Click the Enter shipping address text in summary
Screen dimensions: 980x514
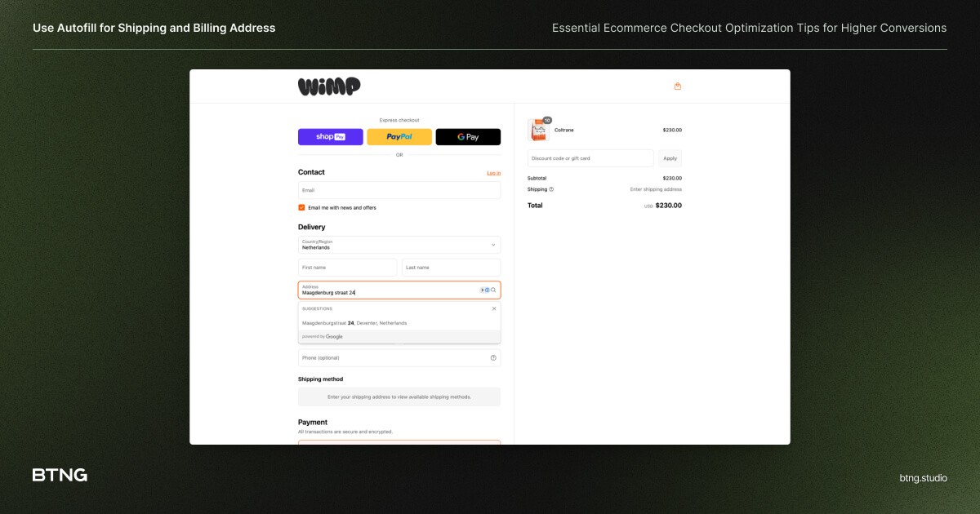click(x=656, y=189)
